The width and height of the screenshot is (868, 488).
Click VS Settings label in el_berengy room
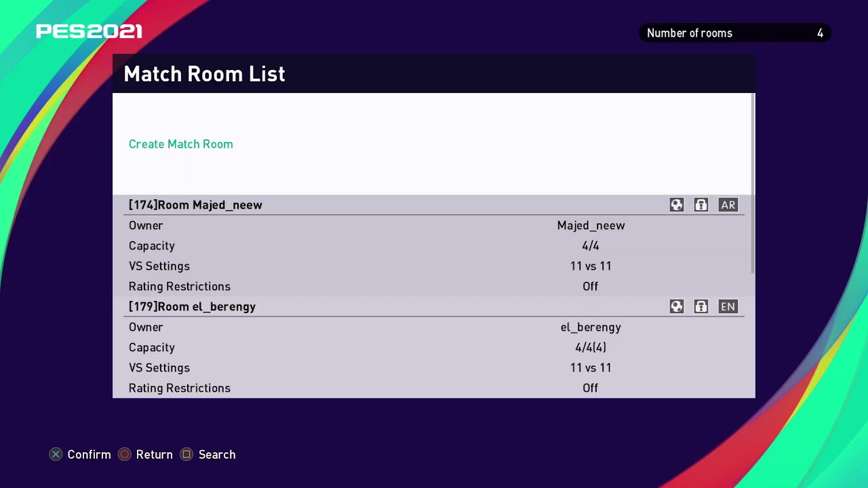click(x=159, y=368)
